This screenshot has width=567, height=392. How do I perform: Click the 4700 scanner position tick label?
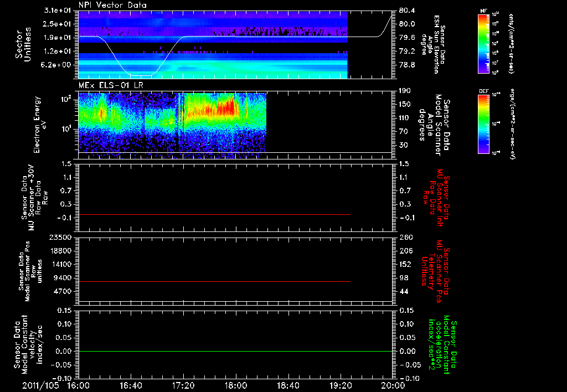pos(63,291)
